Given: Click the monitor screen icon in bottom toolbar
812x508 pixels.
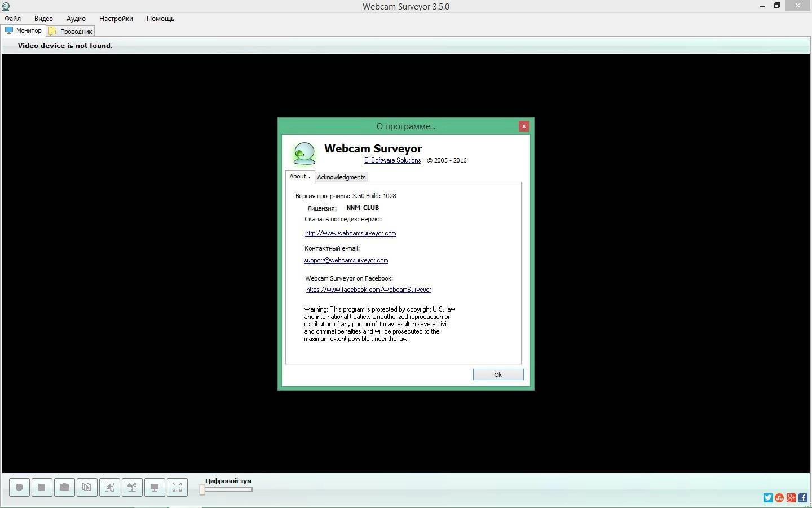Looking at the screenshot, I should [155, 487].
